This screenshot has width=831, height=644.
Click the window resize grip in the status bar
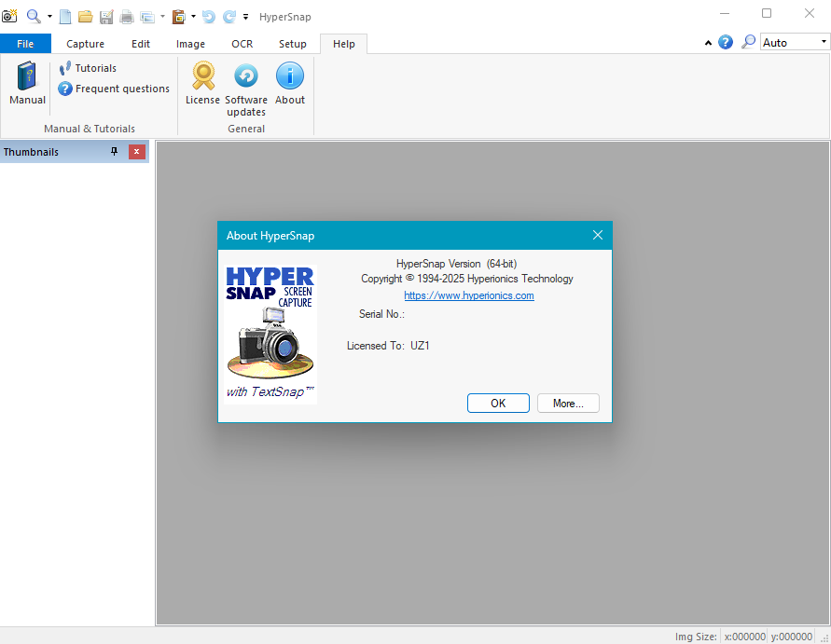click(x=825, y=638)
